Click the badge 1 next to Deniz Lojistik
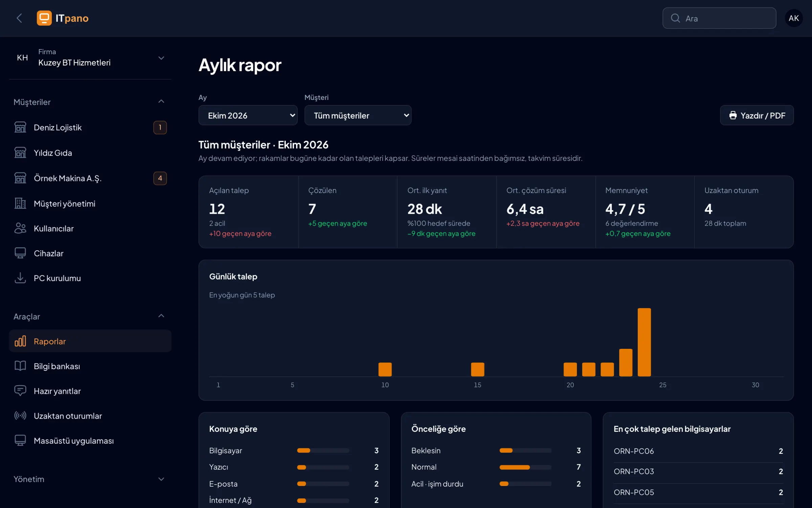This screenshot has height=508, width=812. click(x=160, y=127)
